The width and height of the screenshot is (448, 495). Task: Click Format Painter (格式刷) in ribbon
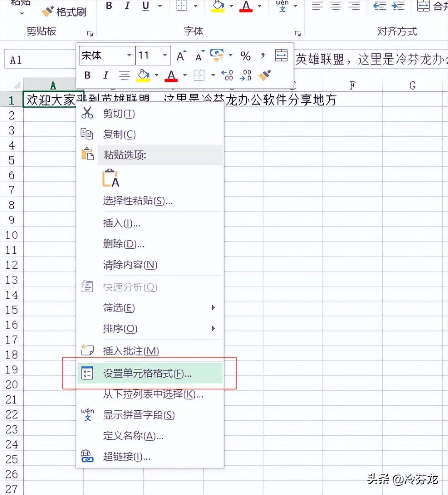pyautogui.click(x=64, y=12)
